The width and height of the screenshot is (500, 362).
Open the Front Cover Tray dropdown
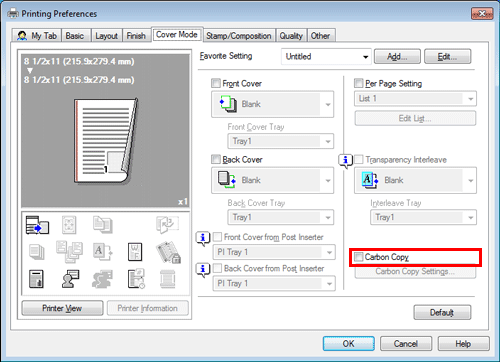281,141
